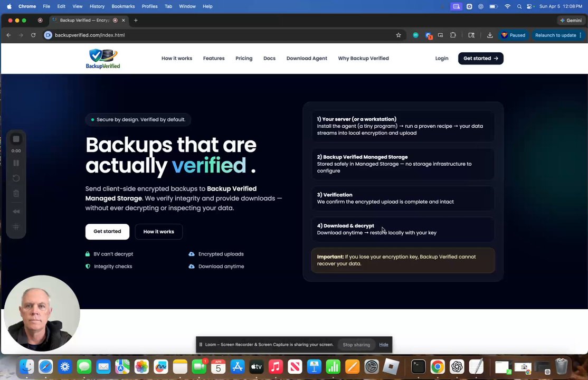Open App Store from the Dock
Image resolution: width=588 pixels, height=380 pixels.
pyautogui.click(x=238, y=367)
